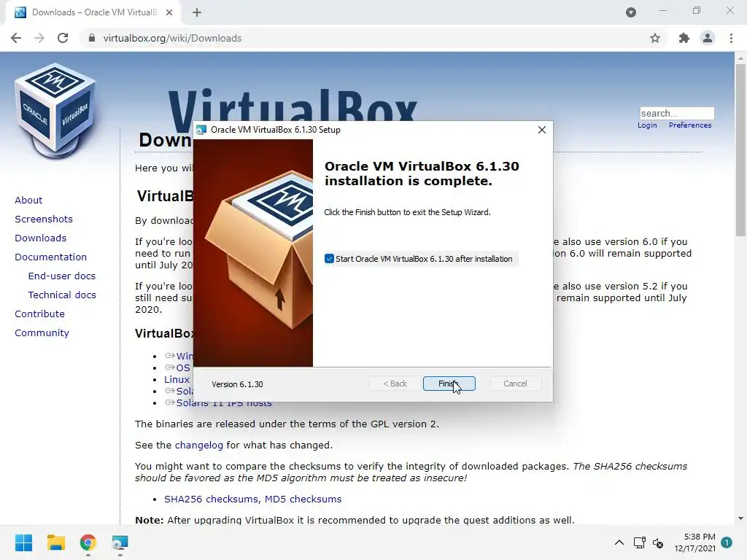Viewport: 747px width, 560px height.
Task: Click the tab search dropdown arrow in Chrome
Action: point(631,12)
